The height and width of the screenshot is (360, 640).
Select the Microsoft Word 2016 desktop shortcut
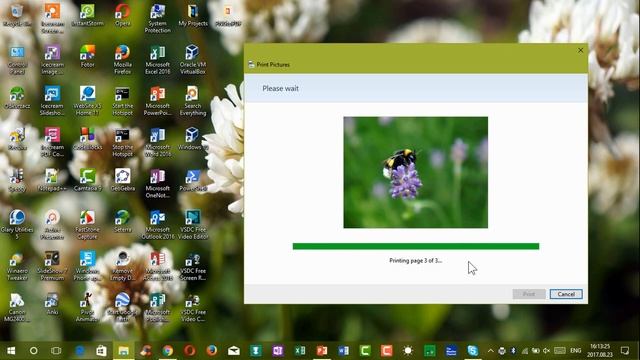pos(158,143)
